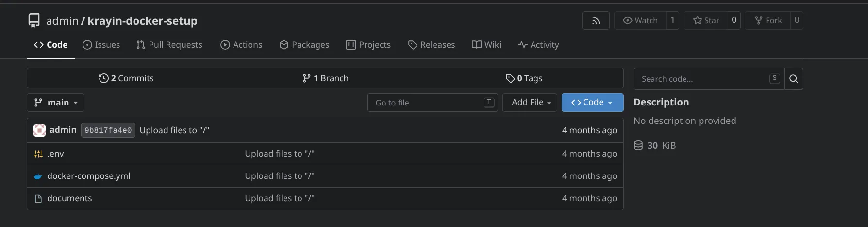
Task: Click admin author name in commit row
Action: [x=63, y=130]
